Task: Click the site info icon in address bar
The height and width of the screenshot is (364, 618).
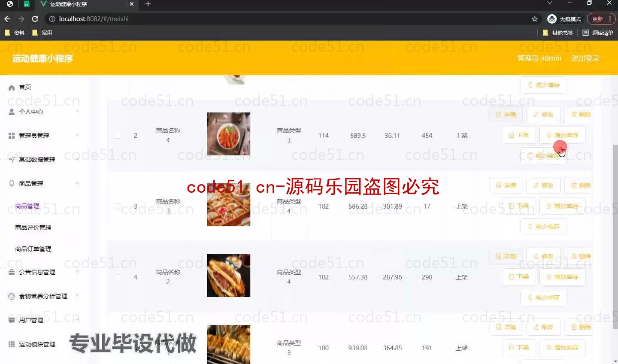Action: pos(52,19)
